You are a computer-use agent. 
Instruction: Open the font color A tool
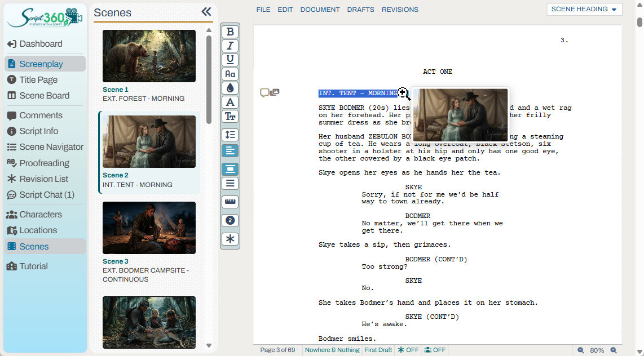click(230, 103)
